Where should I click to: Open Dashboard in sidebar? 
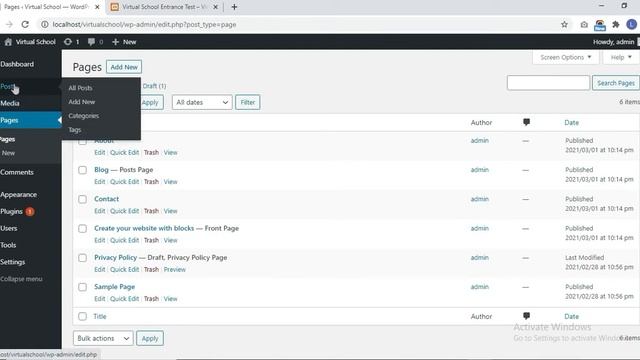17,64
